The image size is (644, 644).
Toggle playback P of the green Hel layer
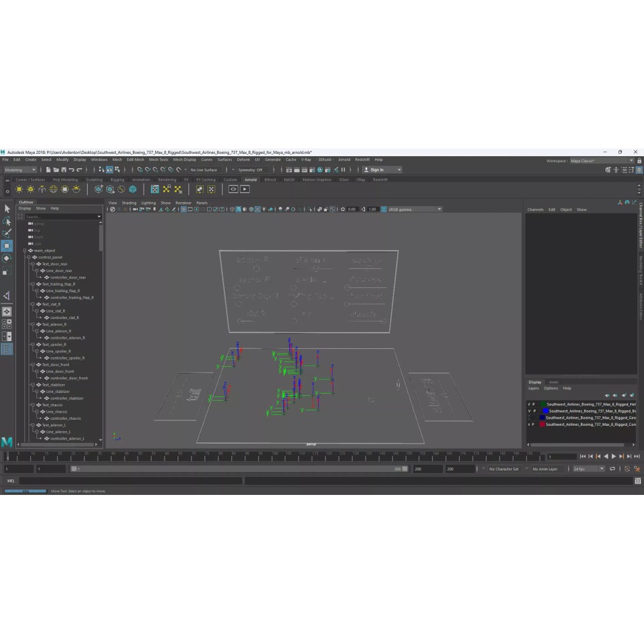point(534,404)
